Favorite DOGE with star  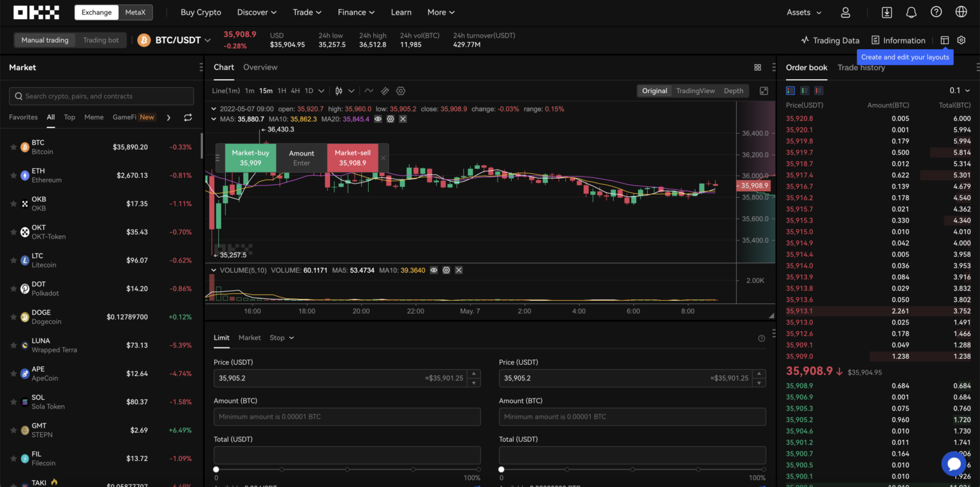coord(13,317)
